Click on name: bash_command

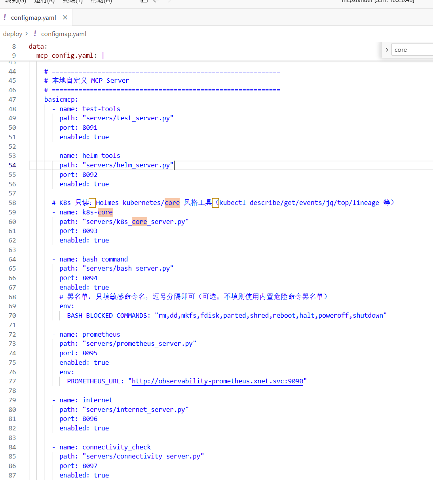(x=94, y=259)
